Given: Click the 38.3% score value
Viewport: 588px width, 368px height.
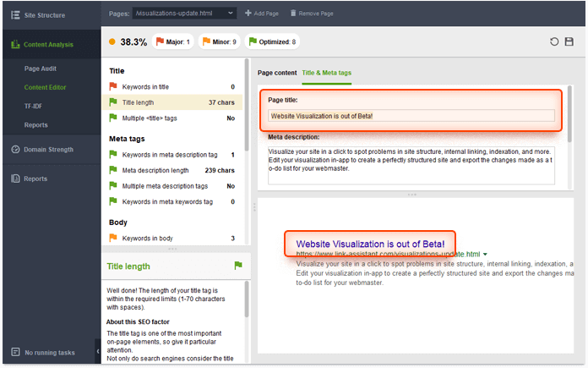Looking at the screenshot, I should 133,42.
